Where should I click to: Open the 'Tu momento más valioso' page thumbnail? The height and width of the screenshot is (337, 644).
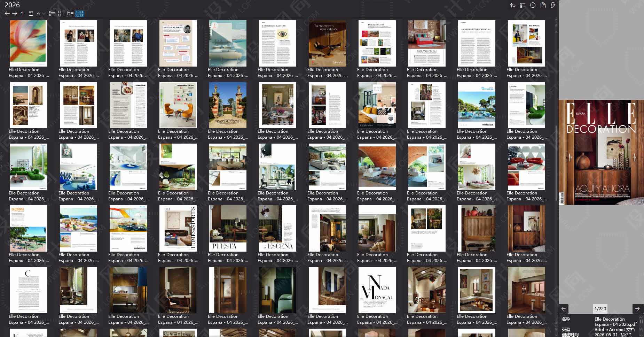tap(327, 43)
